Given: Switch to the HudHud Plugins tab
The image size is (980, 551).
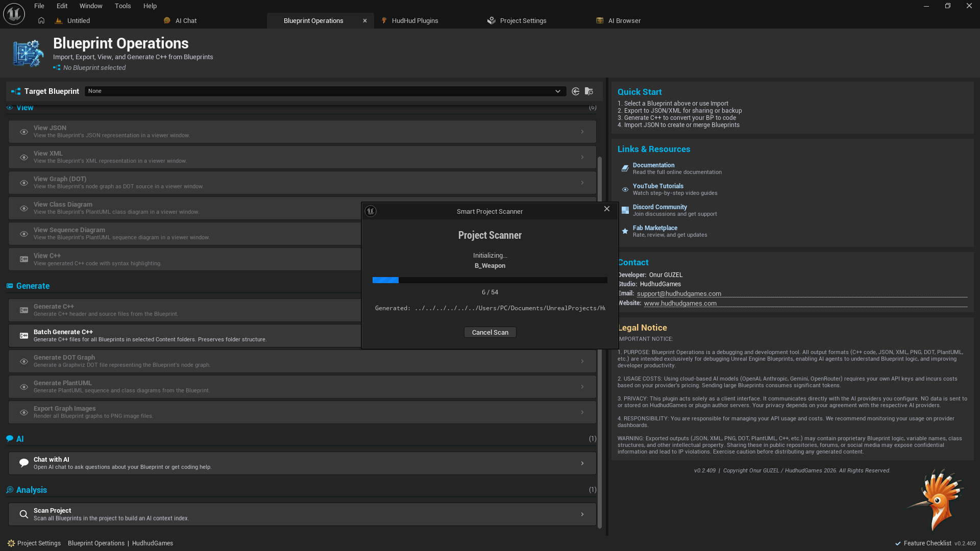Looking at the screenshot, I should (x=414, y=21).
